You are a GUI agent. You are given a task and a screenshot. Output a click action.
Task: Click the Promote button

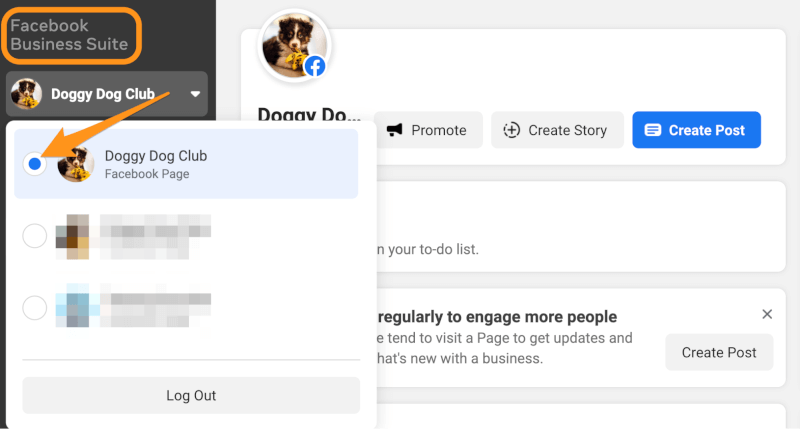pos(428,130)
